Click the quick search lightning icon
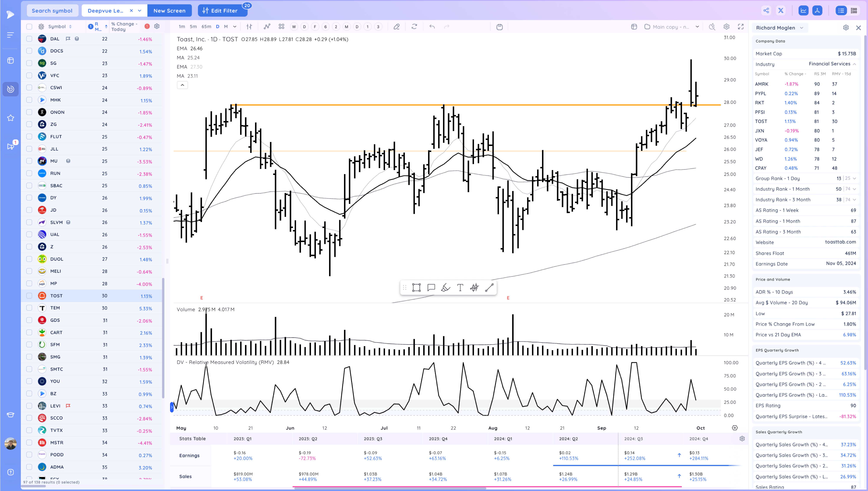 click(712, 27)
